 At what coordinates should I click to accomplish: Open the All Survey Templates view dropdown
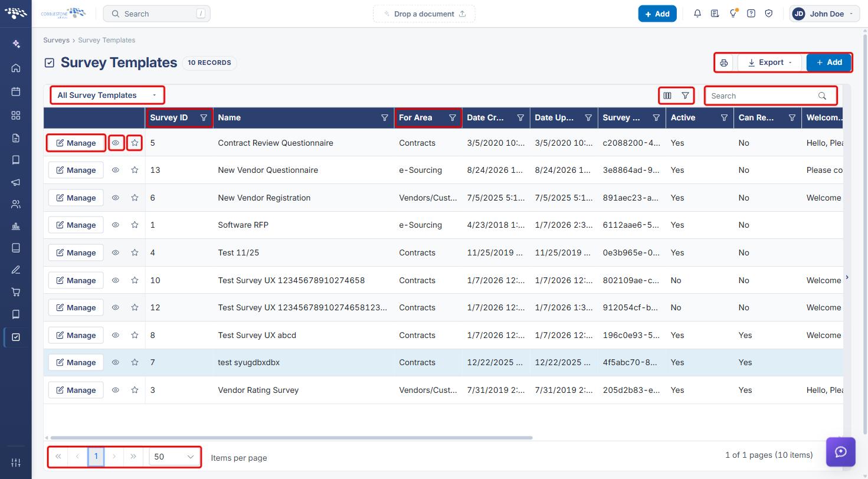point(107,95)
